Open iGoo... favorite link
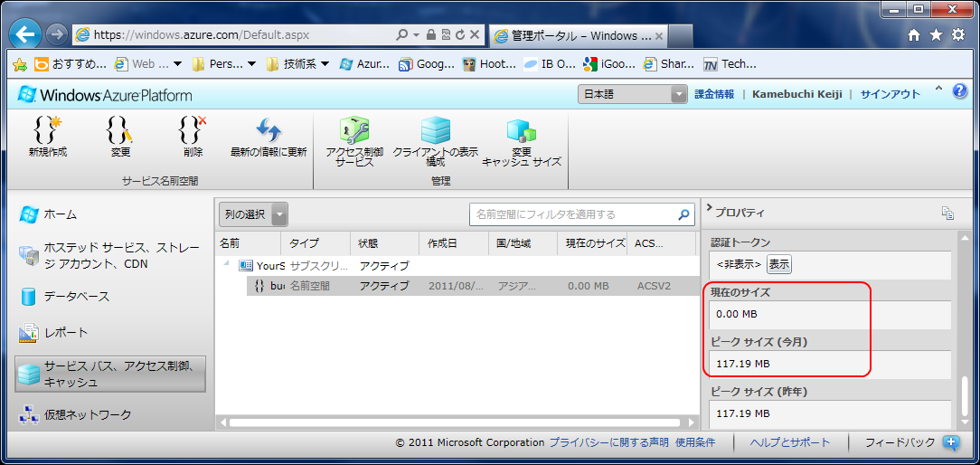980x465 pixels. 609,64
